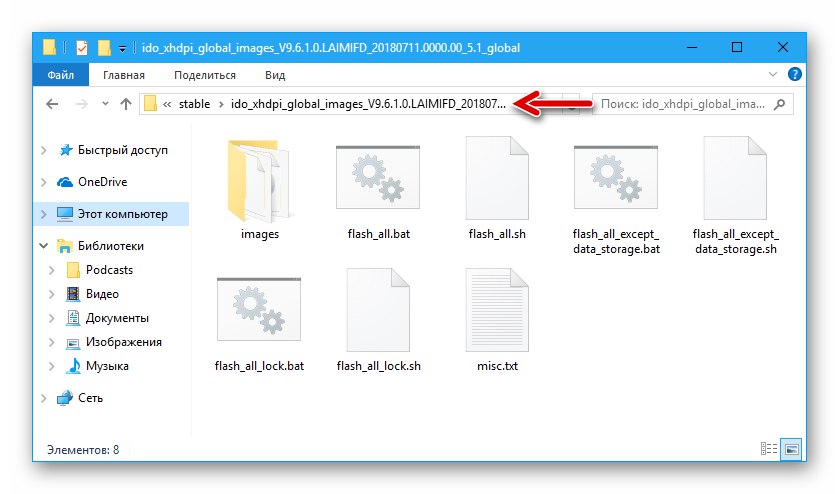Open recent locations dropdown arrow
Image resolution: width=839 pixels, height=494 pixels.
(x=105, y=104)
